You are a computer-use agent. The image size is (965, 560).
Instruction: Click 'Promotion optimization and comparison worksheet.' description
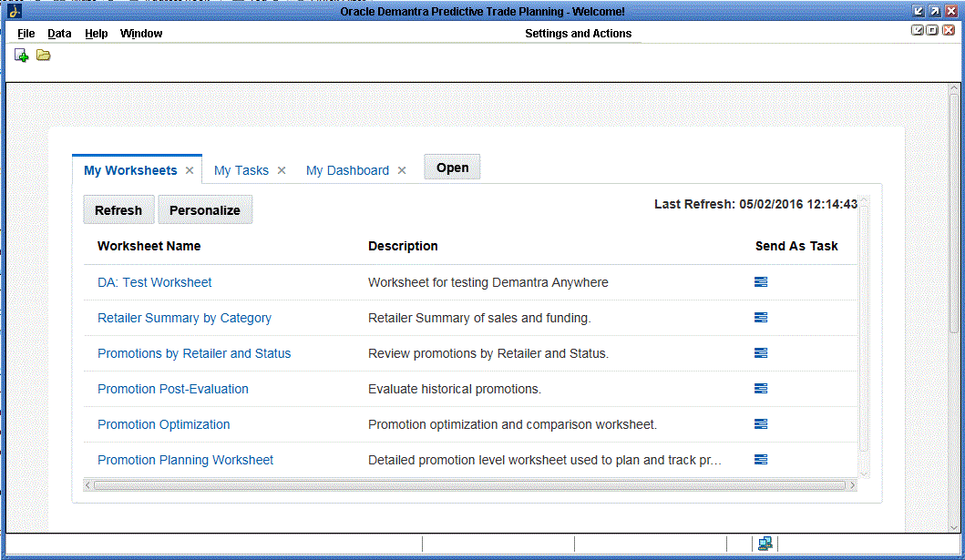(x=513, y=424)
